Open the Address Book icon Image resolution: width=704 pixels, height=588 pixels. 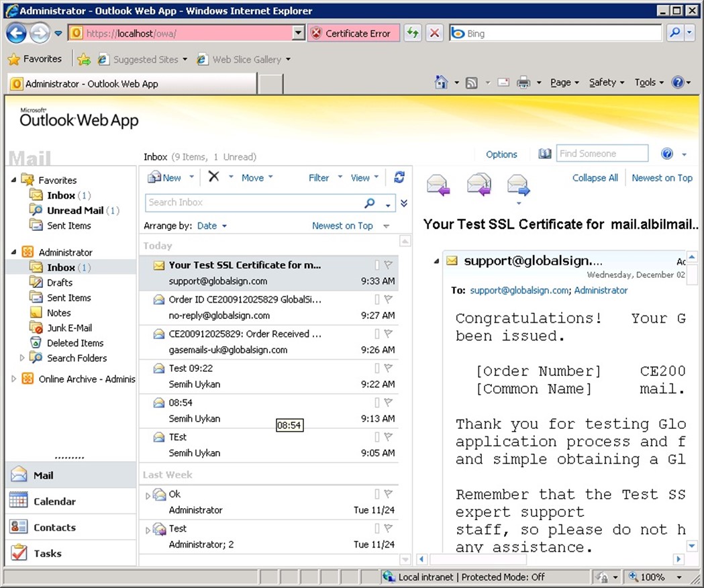pyautogui.click(x=545, y=154)
